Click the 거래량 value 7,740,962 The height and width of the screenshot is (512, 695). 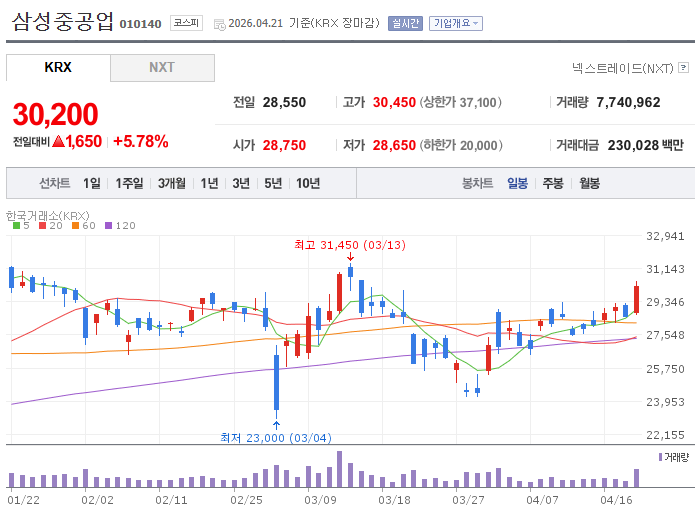click(628, 102)
